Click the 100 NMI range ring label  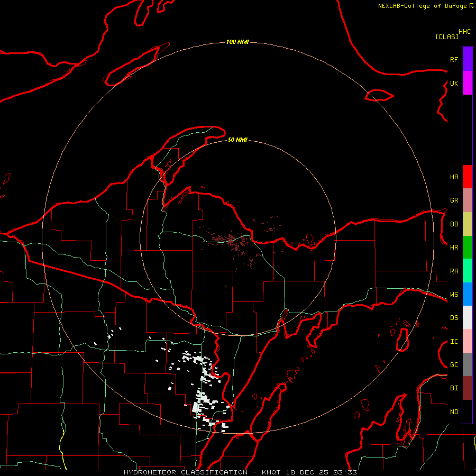pyautogui.click(x=237, y=42)
